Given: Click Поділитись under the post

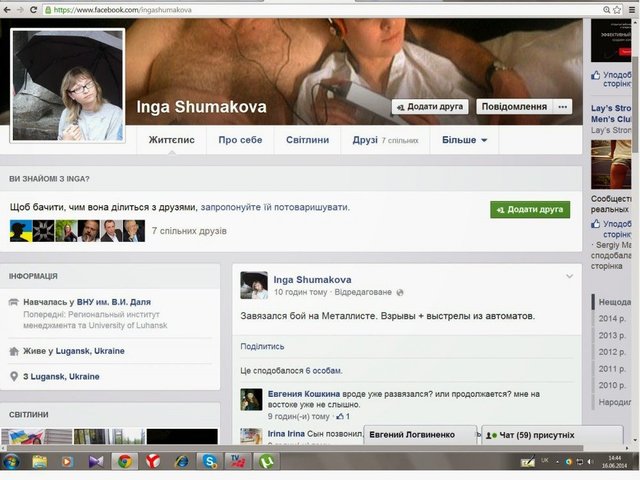Looking at the screenshot, I should [x=262, y=347].
